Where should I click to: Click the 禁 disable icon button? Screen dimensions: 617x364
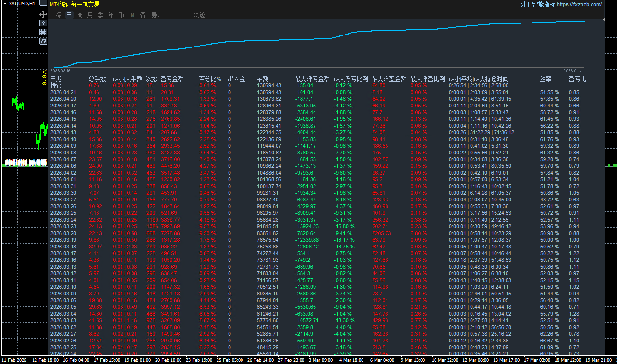(x=43, y=32)
